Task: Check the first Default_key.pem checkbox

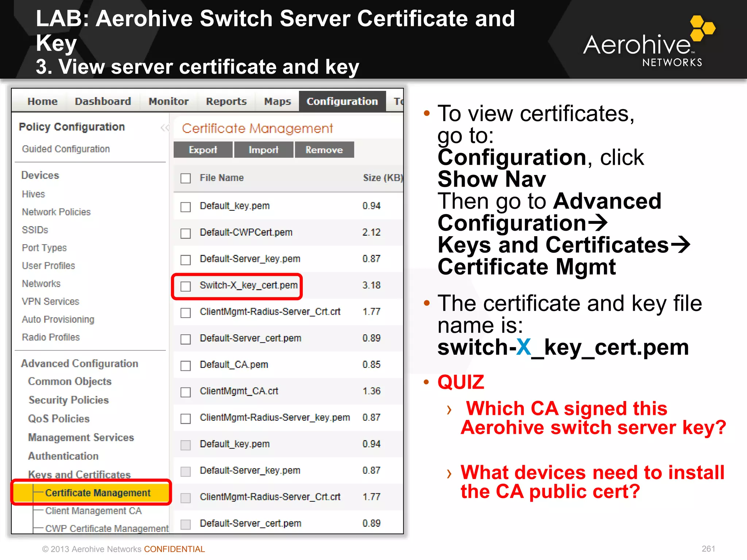Action: [186, 207]
